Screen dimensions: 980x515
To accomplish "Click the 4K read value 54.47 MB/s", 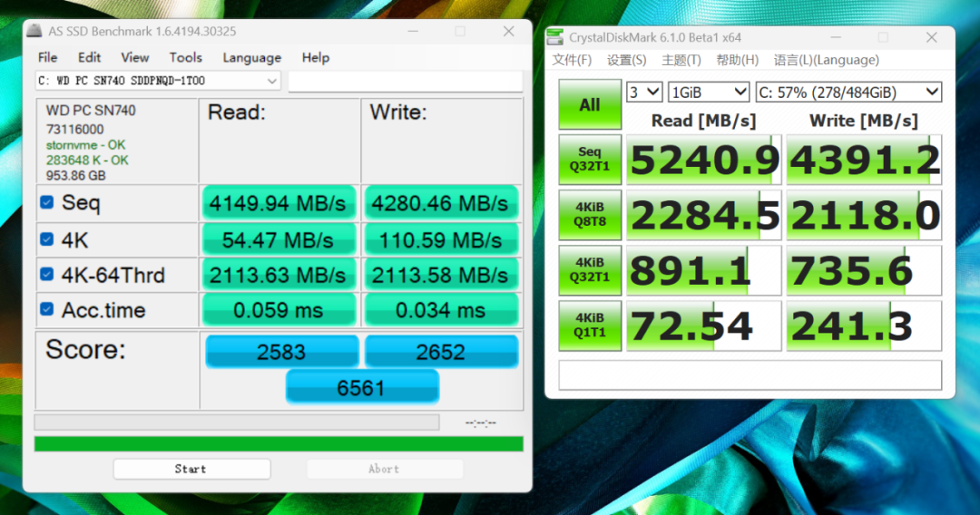I will (x=279, y=239).
